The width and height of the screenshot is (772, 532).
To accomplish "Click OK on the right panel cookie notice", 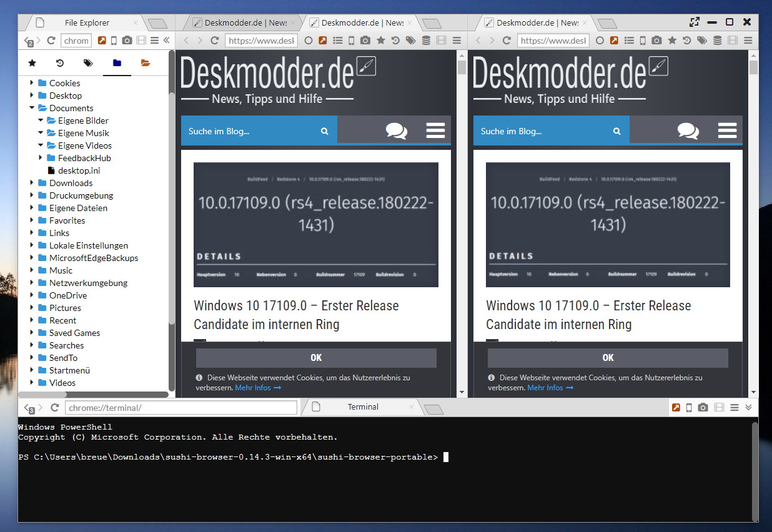I will coord(608,358).
